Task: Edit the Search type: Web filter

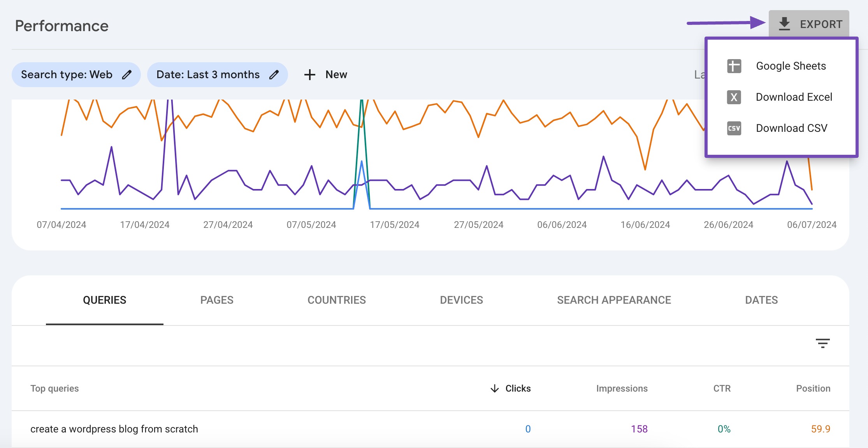Action: pos(76,75)
